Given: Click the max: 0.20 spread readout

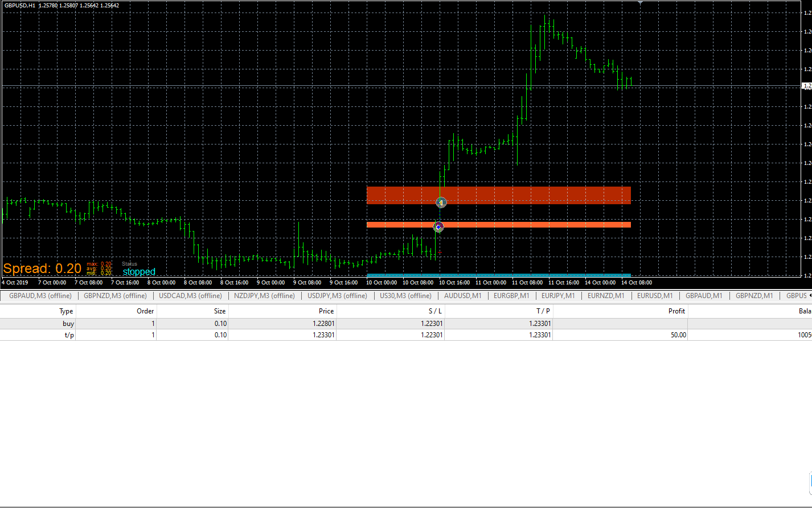Looking at the screenshot, I should pyautogui.click(x=99, y=264).
